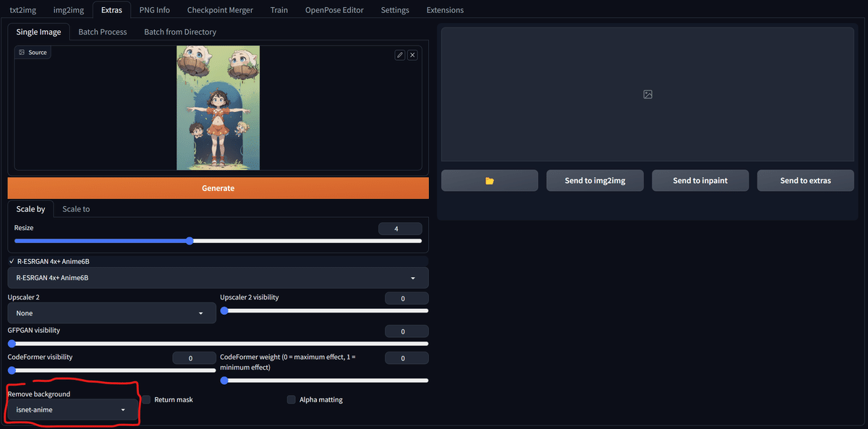Open the Extensions tab
Image resolution: width=868 pixels, height=429 pixels.
tap(445, 10)
